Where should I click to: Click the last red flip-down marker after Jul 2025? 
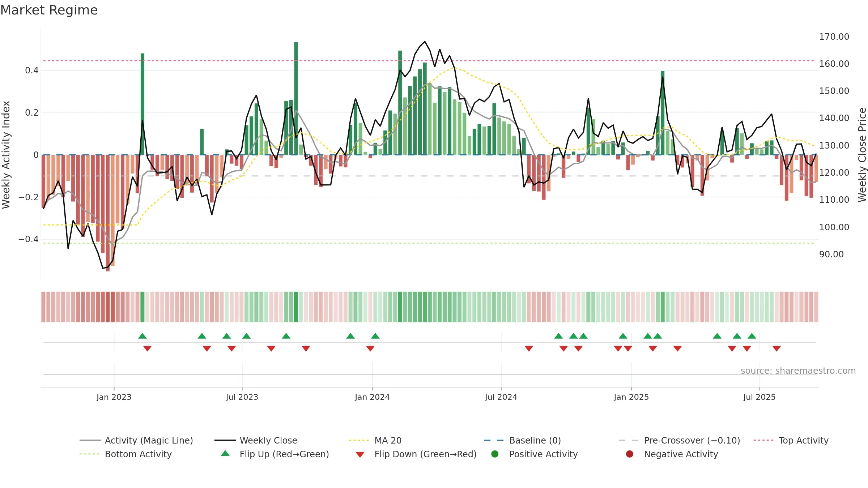click(x=776, y=348)
